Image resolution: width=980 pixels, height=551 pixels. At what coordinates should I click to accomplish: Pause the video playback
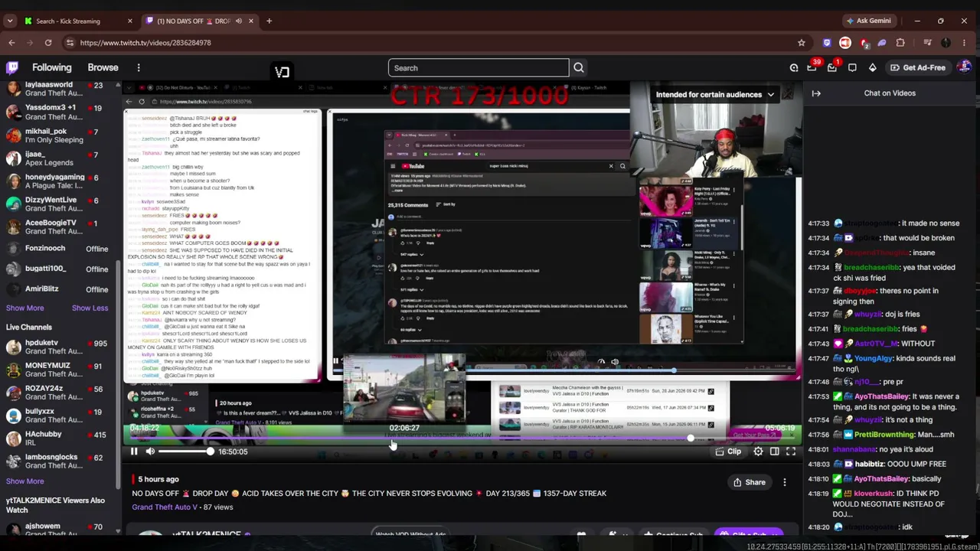(133, 452)
